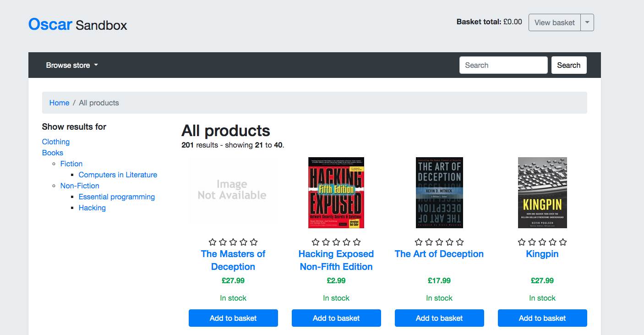Focus the Search input field

click(503, 65)
